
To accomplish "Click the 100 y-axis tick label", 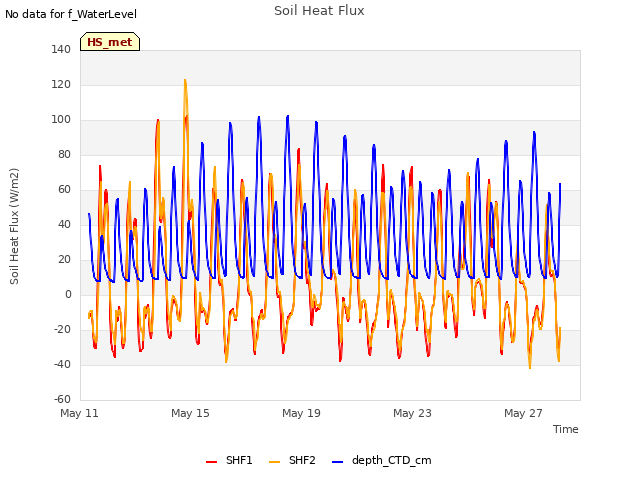I will click(61, 120).
